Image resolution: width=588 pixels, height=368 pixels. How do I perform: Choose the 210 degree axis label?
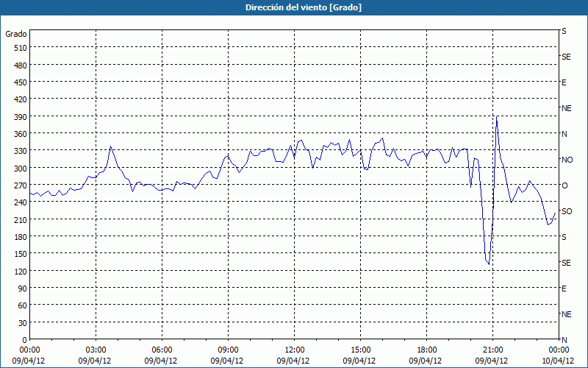coord(21,219)
